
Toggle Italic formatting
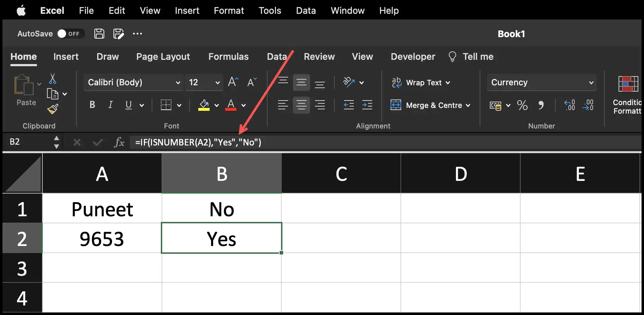tap(110, 105)
